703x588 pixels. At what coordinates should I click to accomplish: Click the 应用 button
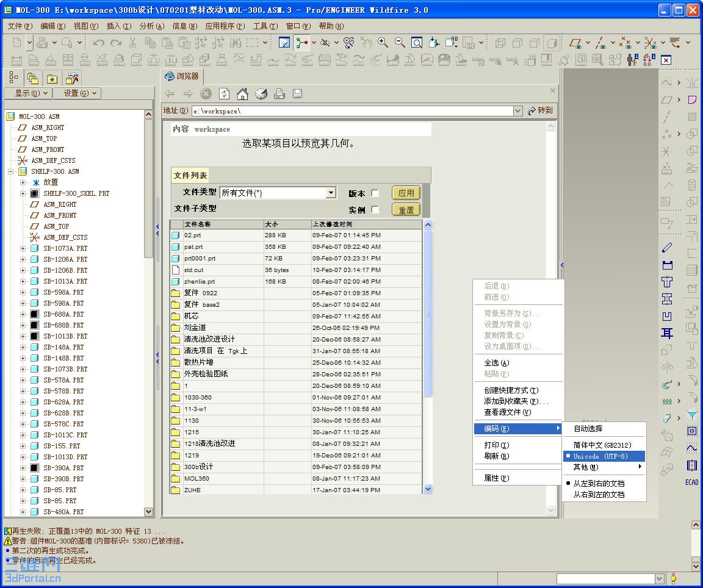coord(406,193)
